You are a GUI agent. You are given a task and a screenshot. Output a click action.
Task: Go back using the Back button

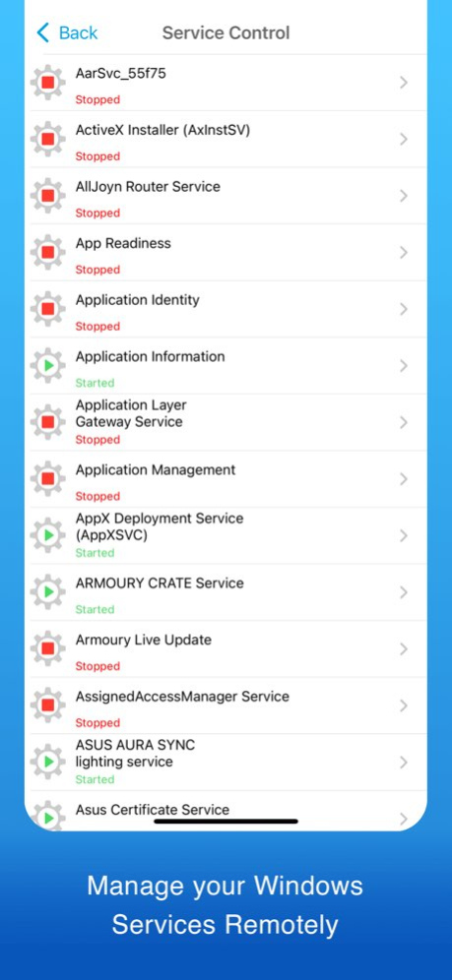67,32
